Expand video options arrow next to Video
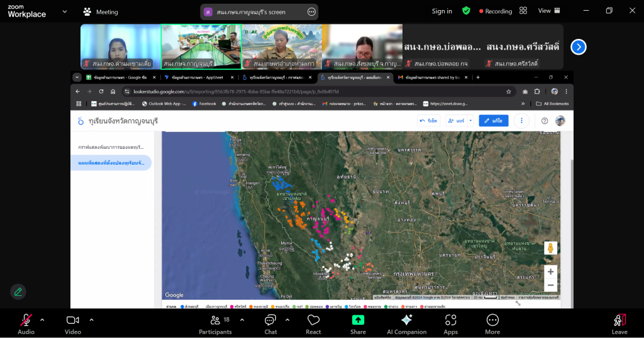Viewport: 644px width, 338px height. pos(91,320)
